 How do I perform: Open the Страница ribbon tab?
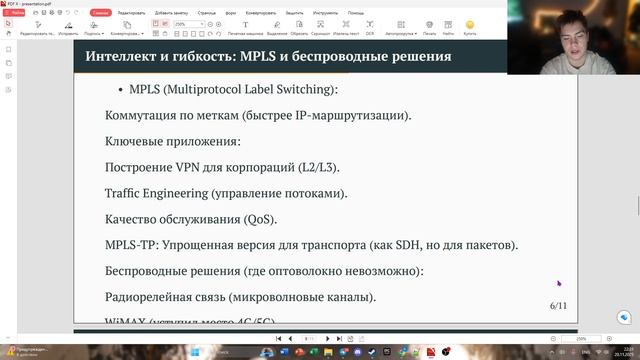tap(207, 13)
